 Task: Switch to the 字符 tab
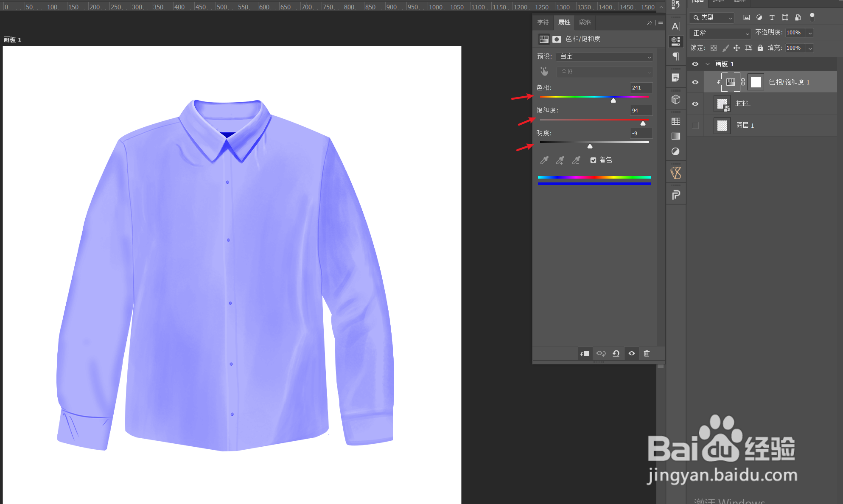tap(543, 22)
